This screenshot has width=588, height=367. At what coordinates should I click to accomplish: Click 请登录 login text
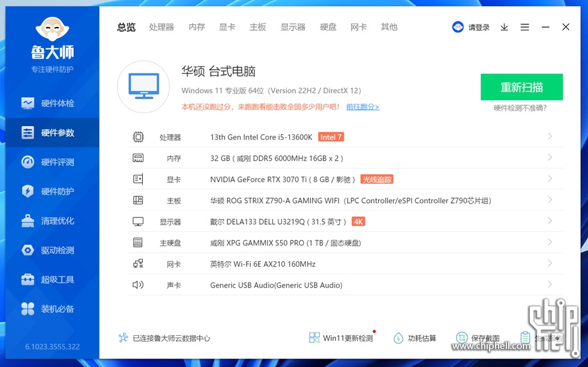[x=479, y=27]
